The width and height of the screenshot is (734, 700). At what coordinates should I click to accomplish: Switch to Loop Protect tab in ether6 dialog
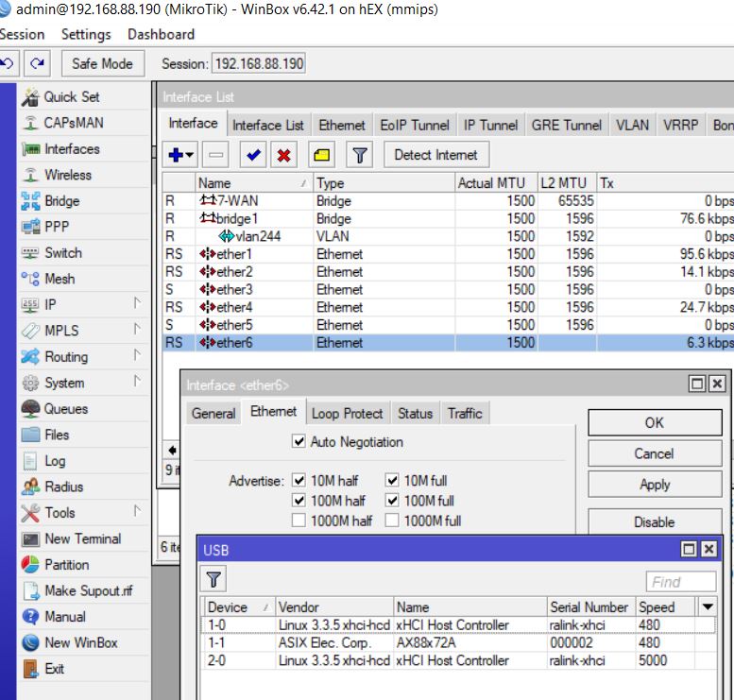tap(348, 414)
